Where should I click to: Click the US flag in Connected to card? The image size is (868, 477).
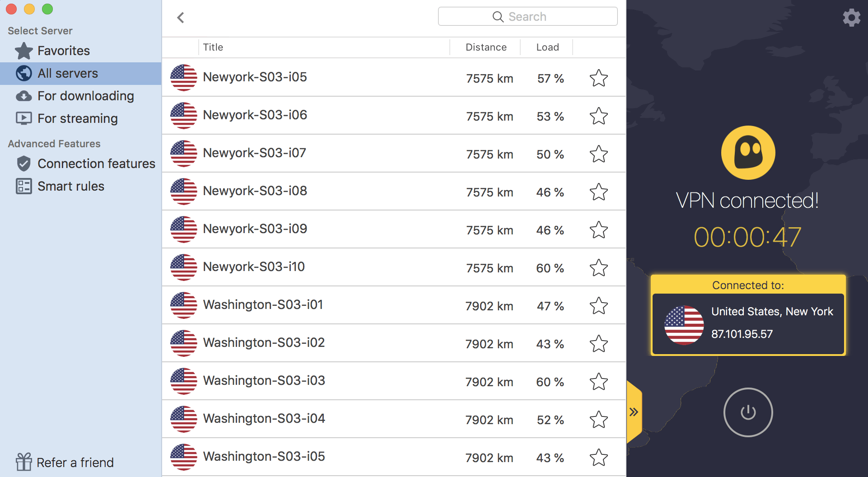click(x=684, y=325)
